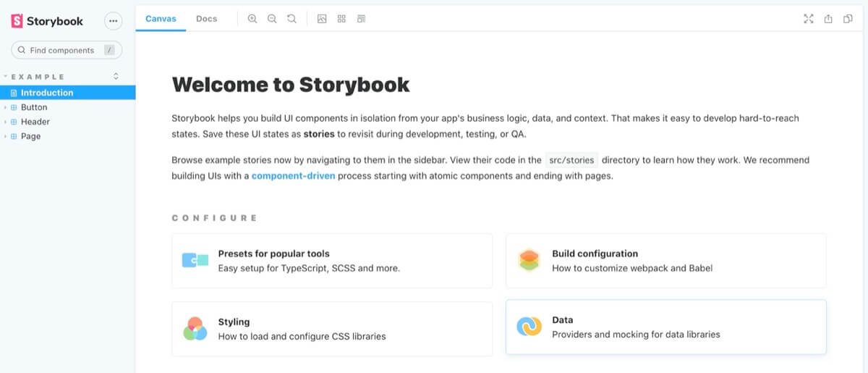
Task: Open the component-driven link
Action: pyautogui.click(x=293, y=176)
